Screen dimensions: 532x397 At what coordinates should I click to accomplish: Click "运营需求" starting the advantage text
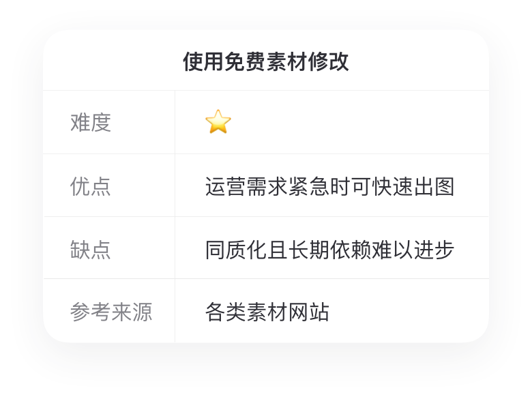(246, 186)
